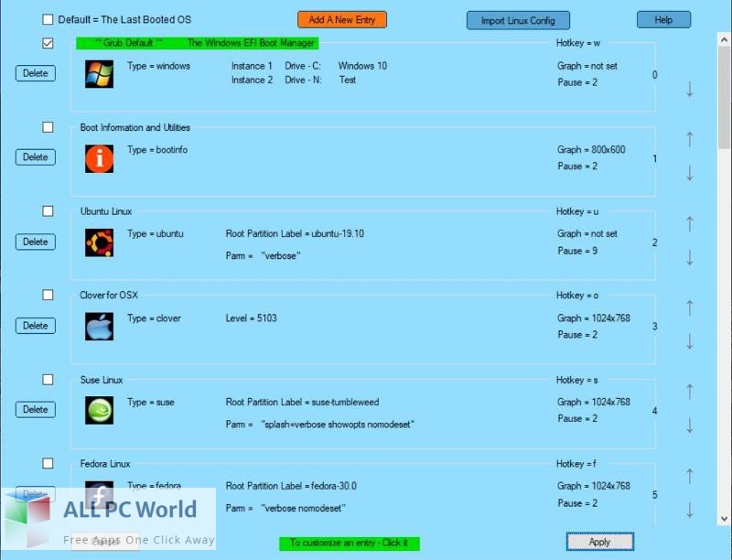Screen dimensions: 732x560
Task: Click the scrollbar down arrow
Action: [x=724, y=519]
